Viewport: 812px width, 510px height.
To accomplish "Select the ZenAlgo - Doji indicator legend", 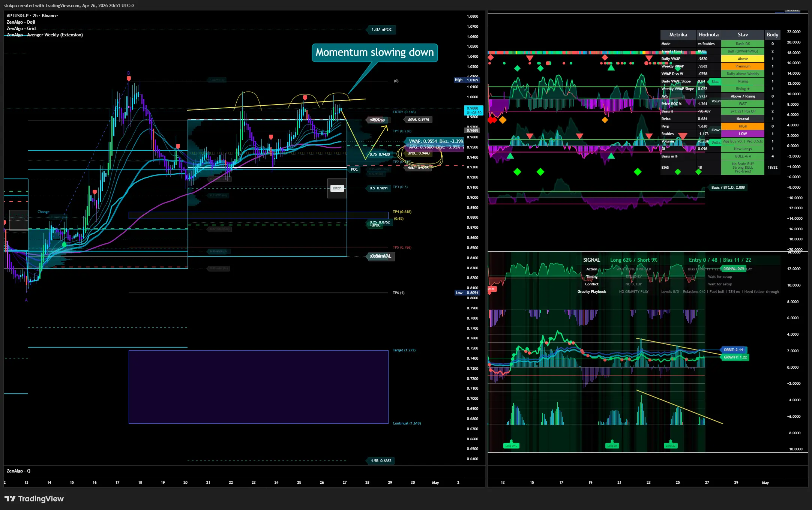I will tap(21, 22).
